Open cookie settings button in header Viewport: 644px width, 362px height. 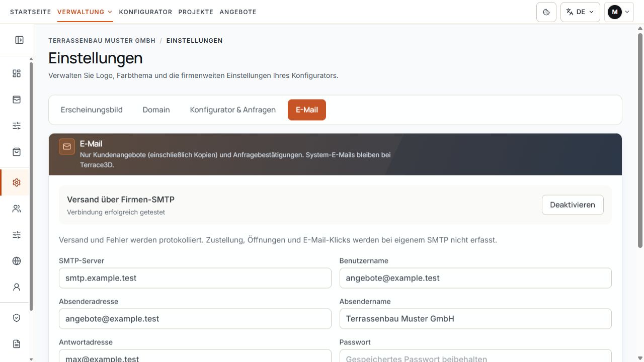tap(546, 12)
